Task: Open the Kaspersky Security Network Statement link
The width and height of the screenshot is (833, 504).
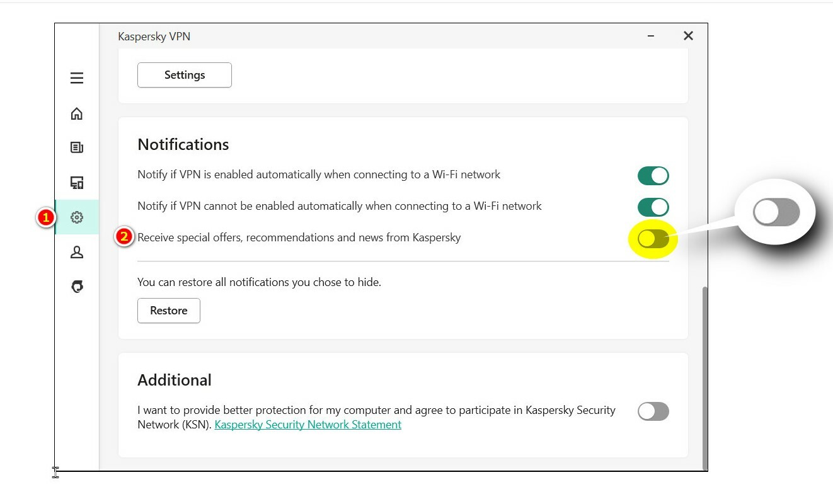Action: click(307, 425)
